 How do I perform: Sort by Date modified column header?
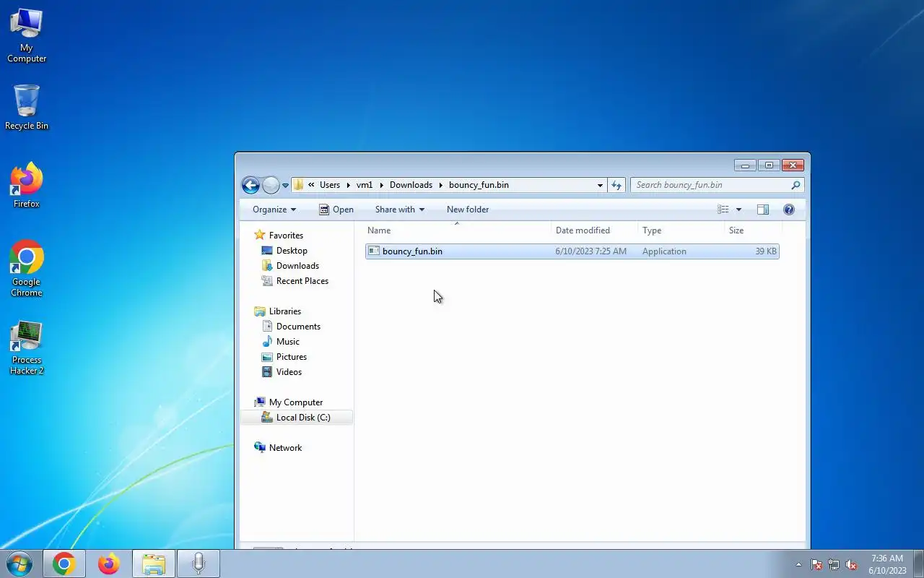pyautogui.click(x=595, y=230)
